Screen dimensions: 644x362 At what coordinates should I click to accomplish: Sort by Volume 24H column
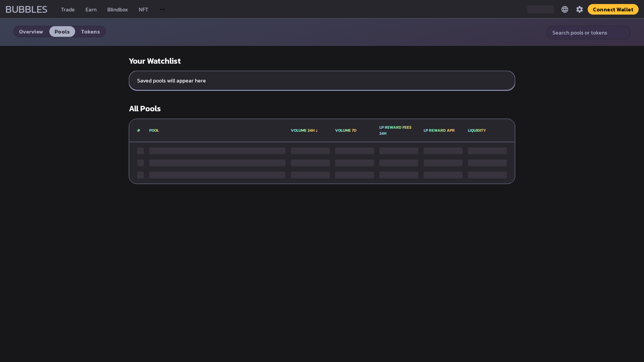click(304, 130)
